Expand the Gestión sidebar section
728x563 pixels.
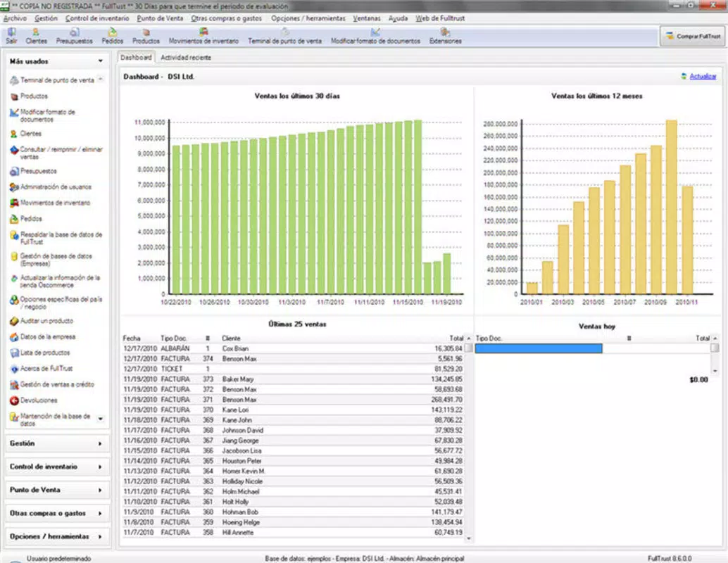coord(56,444)
